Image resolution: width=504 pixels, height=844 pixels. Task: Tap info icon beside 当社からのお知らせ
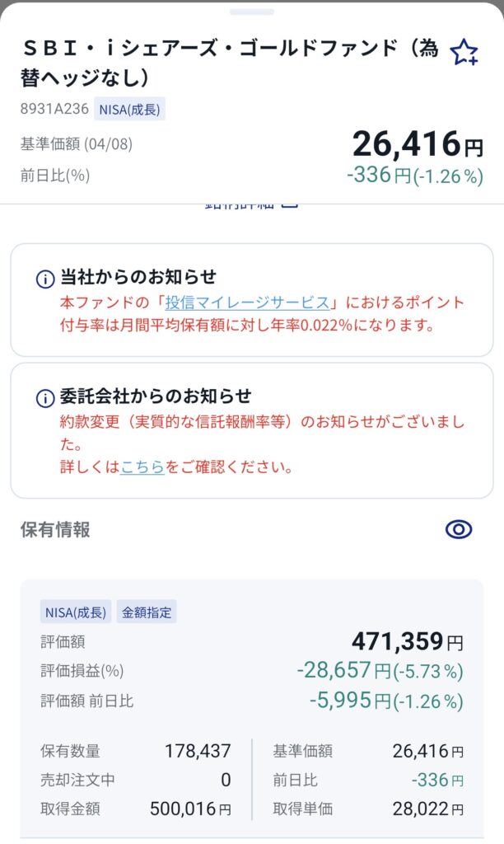click(x=45, y=279)
